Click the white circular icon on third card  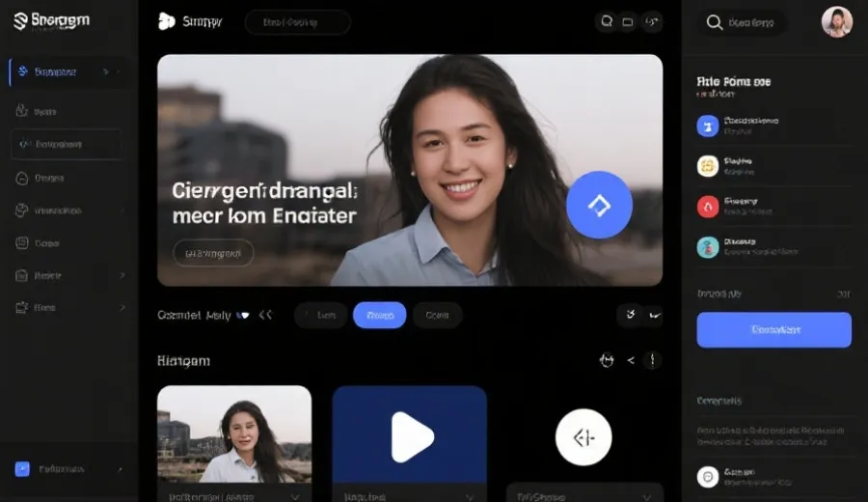tap(583, 437)
